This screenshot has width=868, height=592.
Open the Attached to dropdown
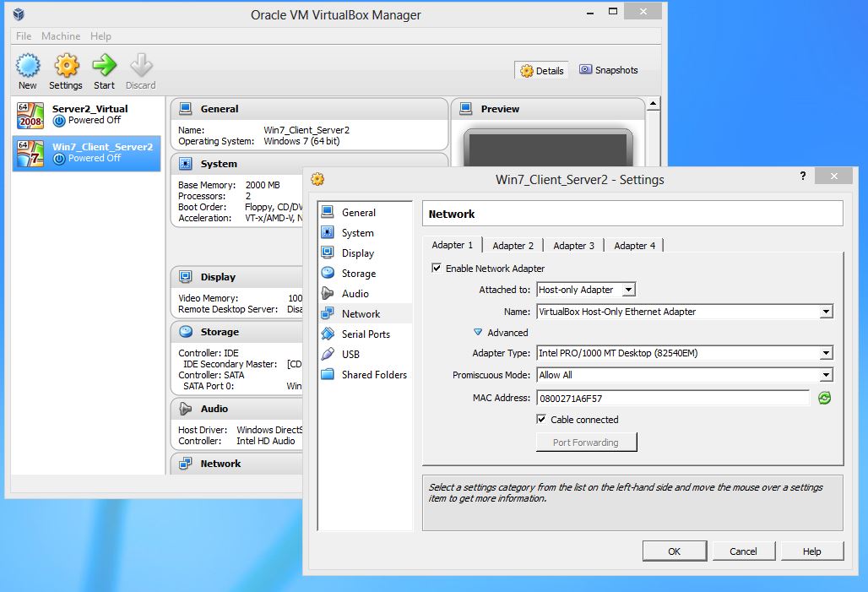click(x=586, y=290)
